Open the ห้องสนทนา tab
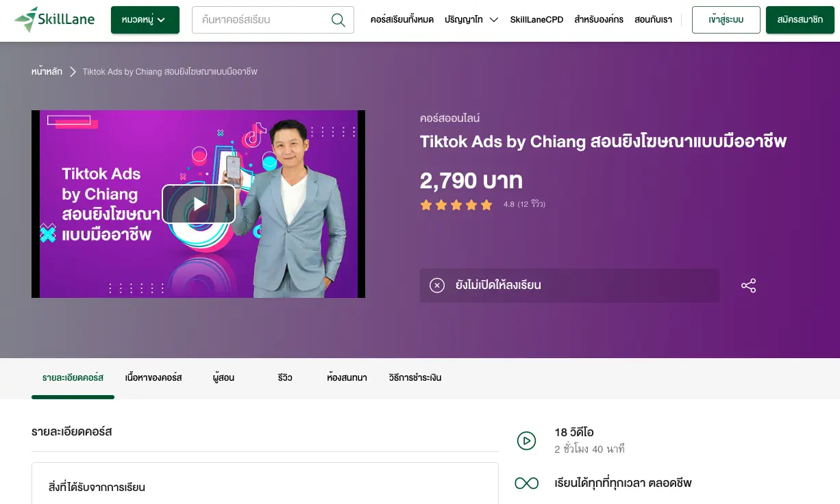840x504 pixels. 347,378
